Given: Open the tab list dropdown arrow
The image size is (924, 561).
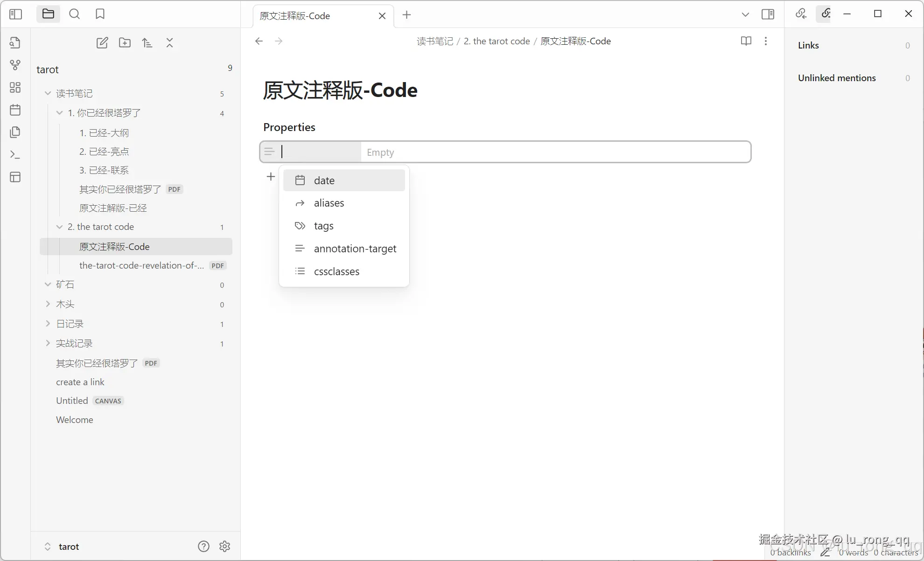Looking at the screenshot, I should (745, 14).
